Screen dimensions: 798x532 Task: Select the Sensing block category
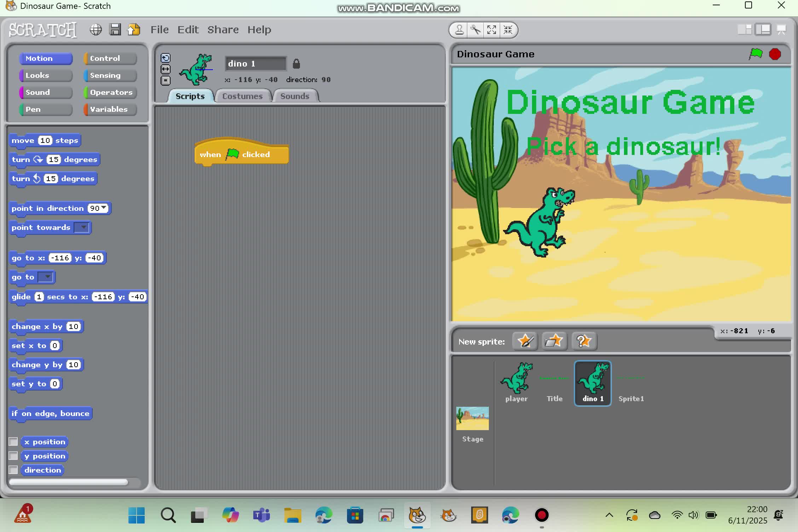(x=110, y=75)
